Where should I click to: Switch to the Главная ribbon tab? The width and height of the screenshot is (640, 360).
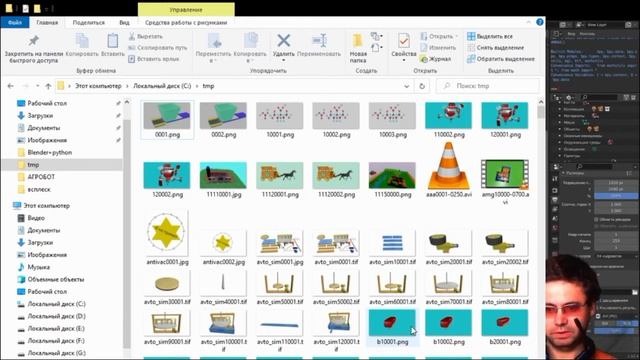pos(47,22)
